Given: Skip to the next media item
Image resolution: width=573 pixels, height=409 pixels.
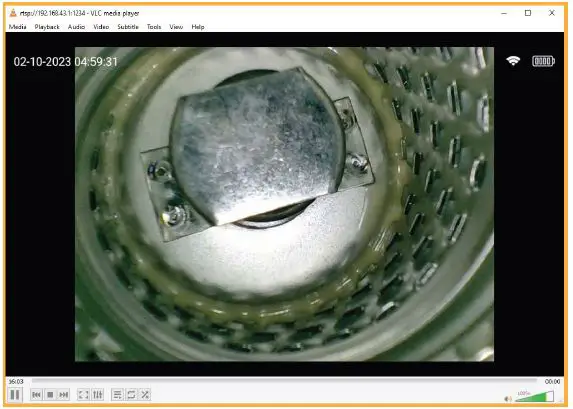Looking at the screenshot, I should pyautogui.click(x=64, y=395).
